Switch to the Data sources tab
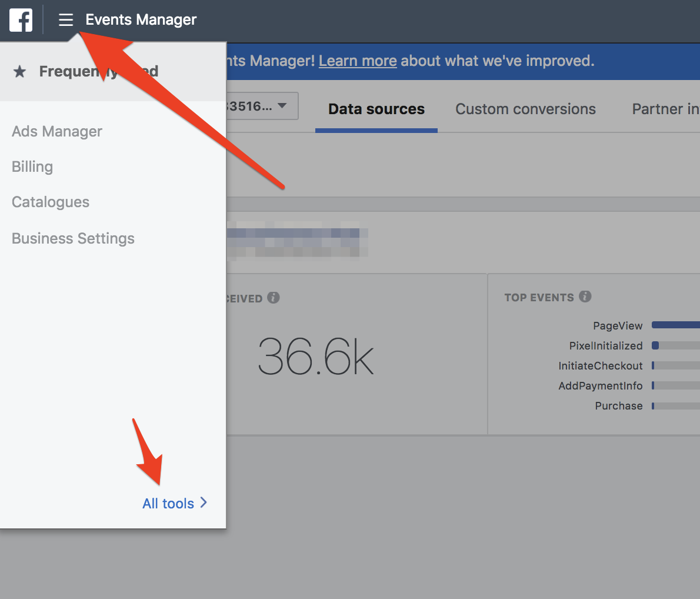Screen dimensions: 700x599 pyautogui.click(x=376, y=109)
